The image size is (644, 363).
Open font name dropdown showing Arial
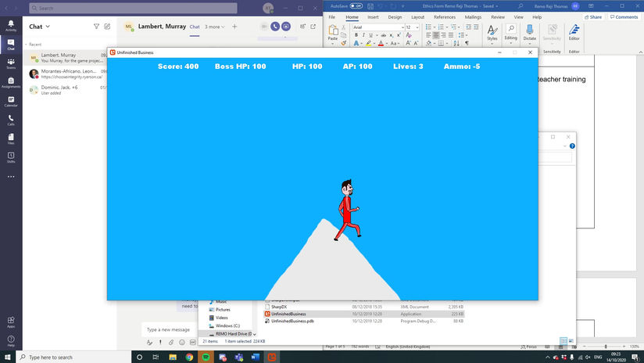pos(402,27)
